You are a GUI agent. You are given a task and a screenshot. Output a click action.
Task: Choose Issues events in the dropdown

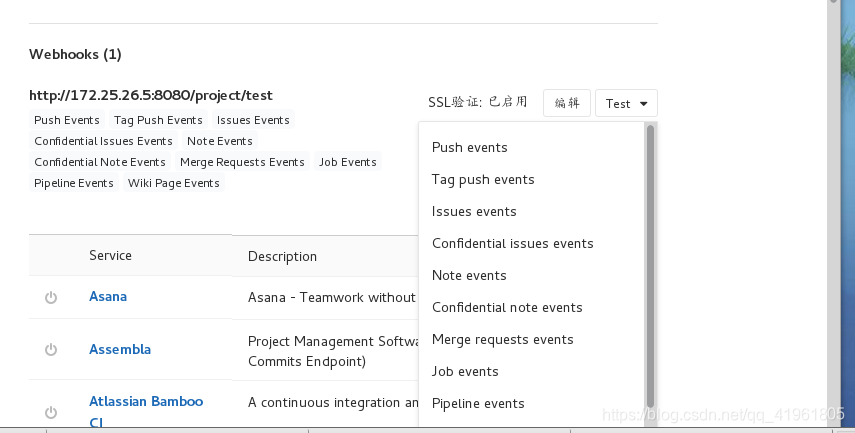(x=474, y=211)
